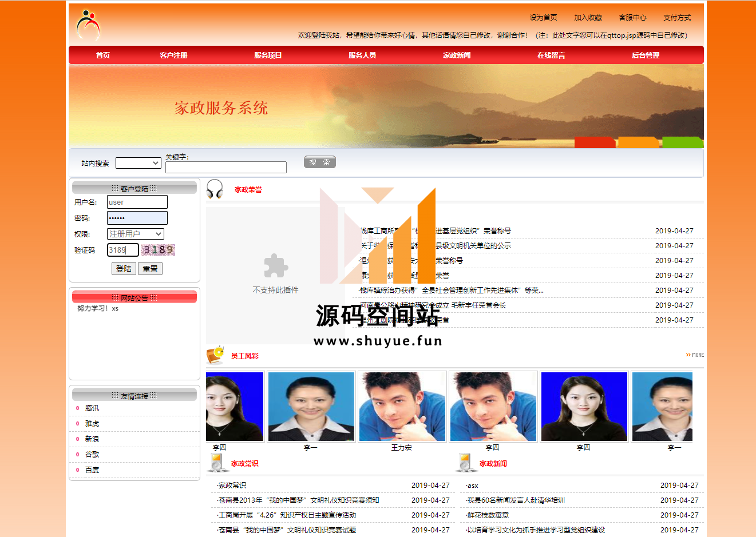The height and width of the screenshot is (537, 756).
Task: Click the headphones icon beside 家政荣誉
Action: click(215, 189)
